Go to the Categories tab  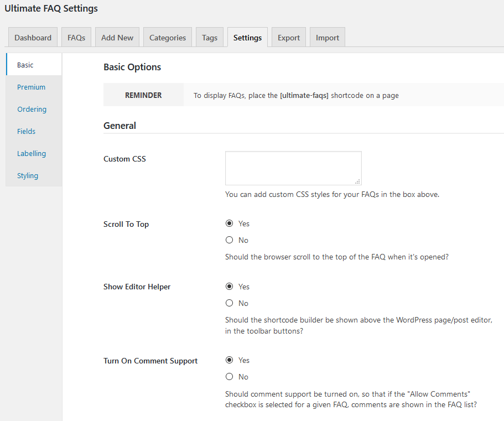point(168,38)
